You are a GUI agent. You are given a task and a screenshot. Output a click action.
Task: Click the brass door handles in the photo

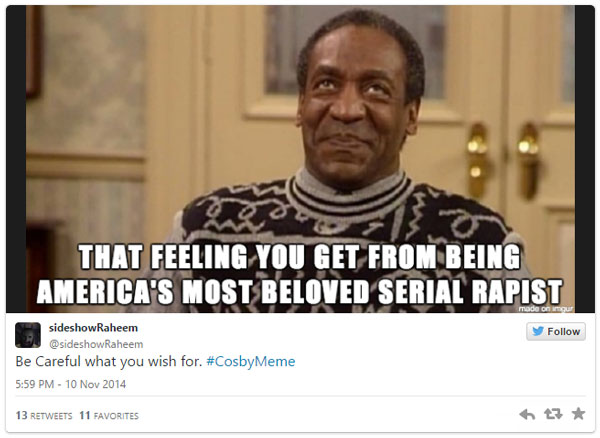coord(503,161)
